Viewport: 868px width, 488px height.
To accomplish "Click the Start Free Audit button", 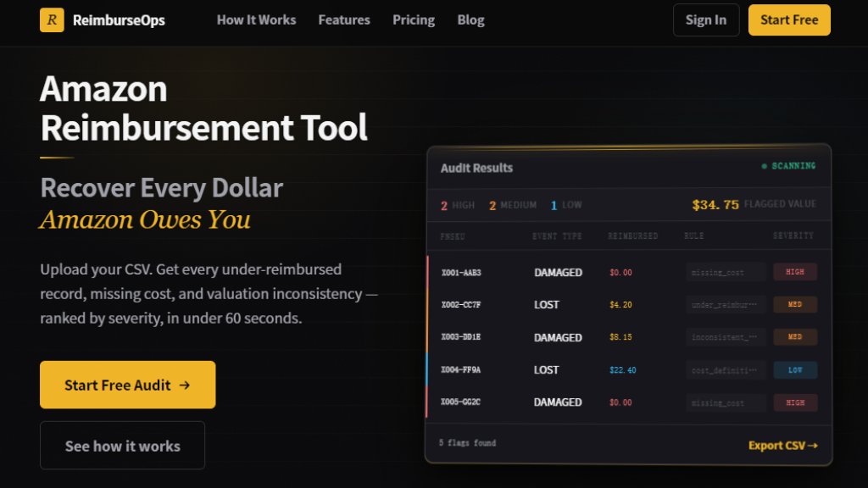I will click(x=127, y=385).
